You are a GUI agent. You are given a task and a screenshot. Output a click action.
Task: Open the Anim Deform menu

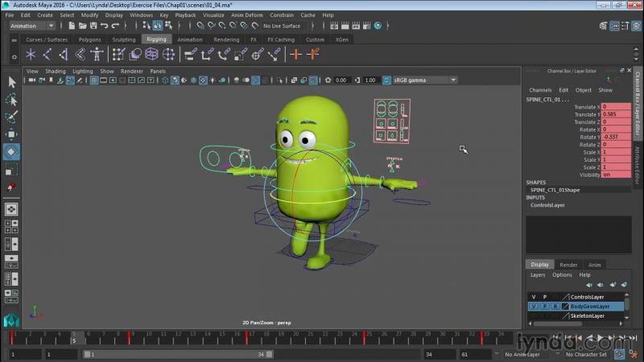[x=247, y=14]
